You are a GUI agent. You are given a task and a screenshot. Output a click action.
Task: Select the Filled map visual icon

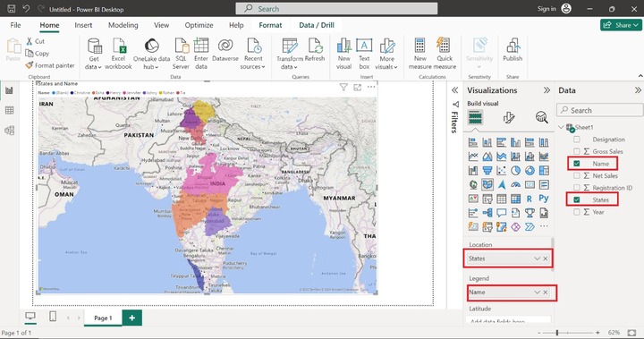coord(487,185)
